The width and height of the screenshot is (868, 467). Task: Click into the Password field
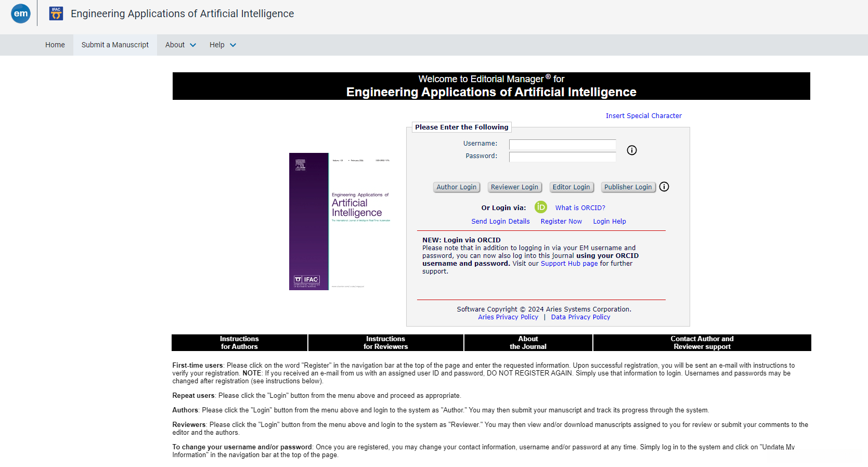pos(562,157)
